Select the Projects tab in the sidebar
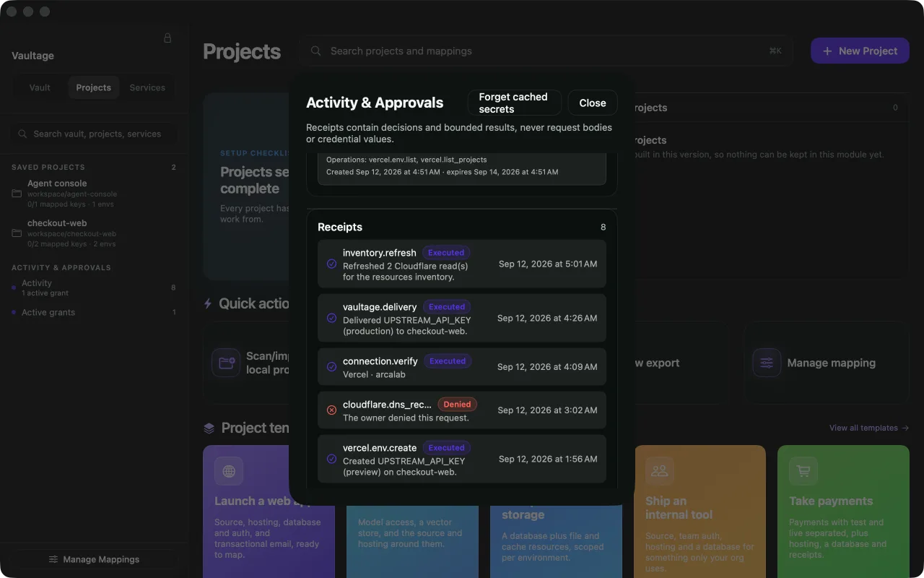This screenshot has height=578, width=924. click(94, 87)
